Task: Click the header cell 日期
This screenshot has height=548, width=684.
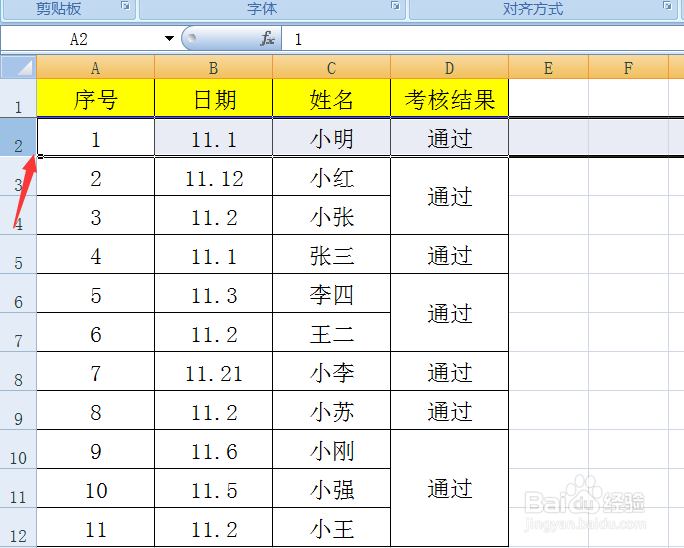Action: click(x=213, y=98)
